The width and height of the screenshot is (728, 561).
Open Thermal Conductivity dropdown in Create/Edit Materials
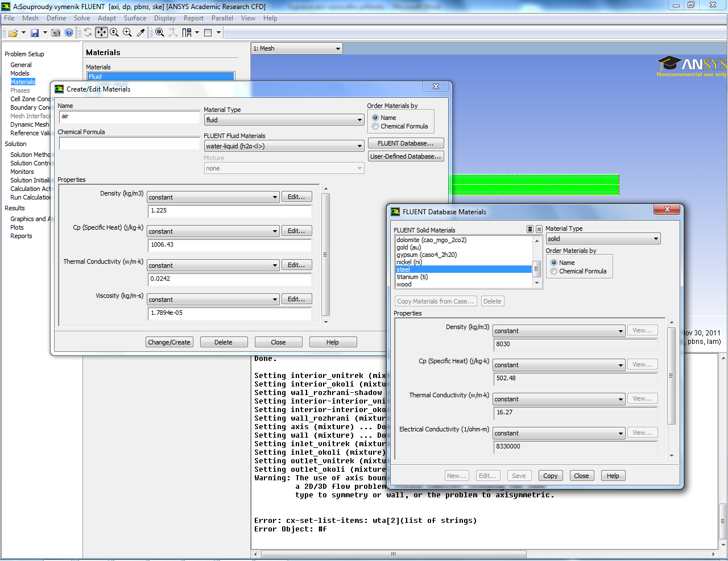[x=213, y=265]
